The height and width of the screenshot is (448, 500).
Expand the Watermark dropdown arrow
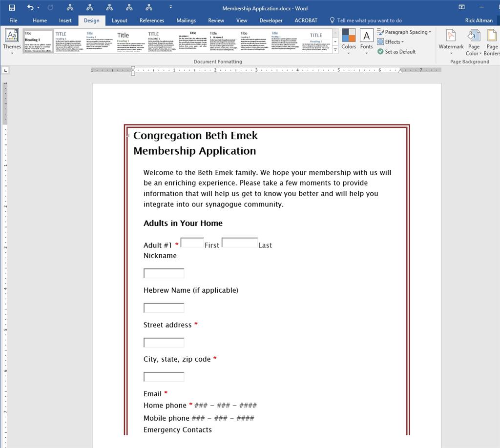[451, 54]
